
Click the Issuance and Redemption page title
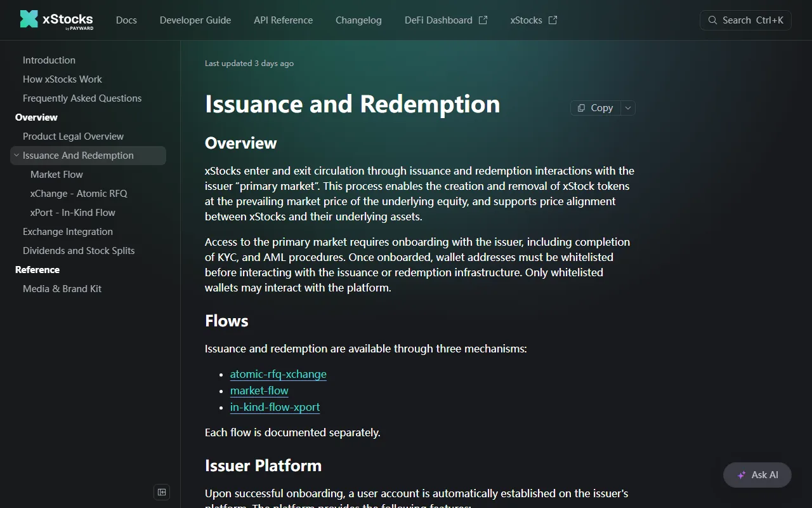pos(353,104)
